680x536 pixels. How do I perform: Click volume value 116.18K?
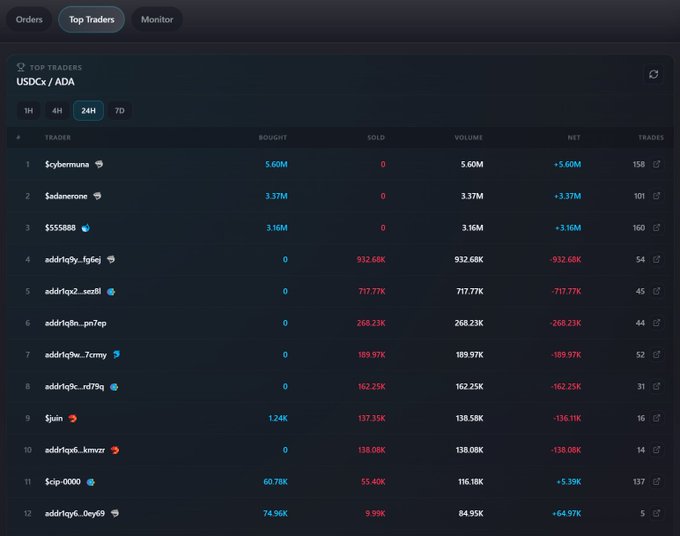pos(471,482)
